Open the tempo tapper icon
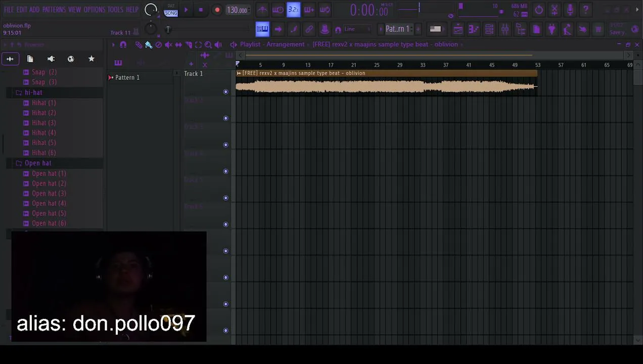643x364 pixels. pos(567,29)
